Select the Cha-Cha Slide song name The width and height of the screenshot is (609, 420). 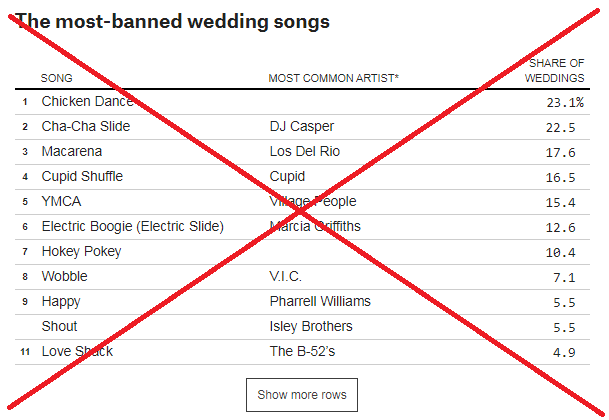[x=85, y=127]
